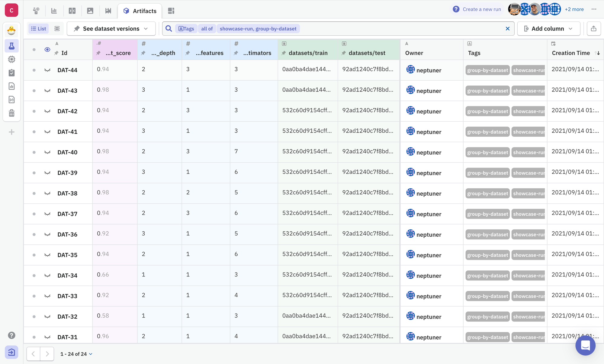
Task: Toggle the header eye visibility icon
Action: point(47,49)
